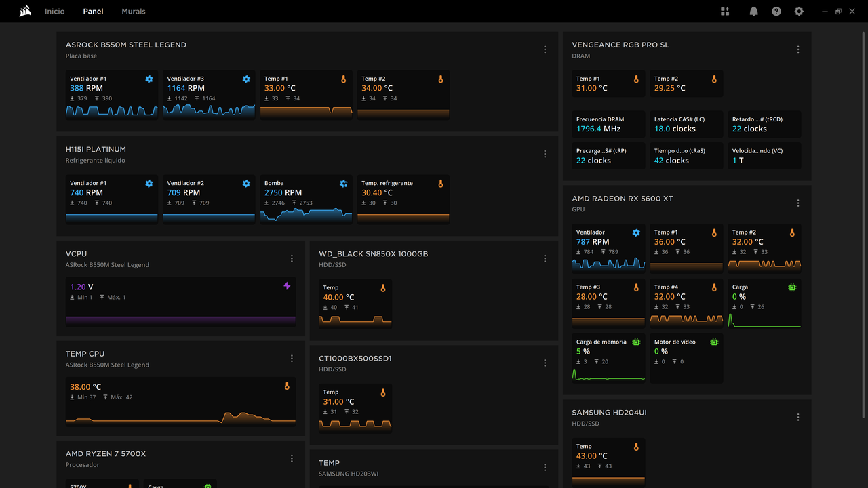Click pump settings icon on Bomba tile
The image size is (868, 488).
point(344,184)
